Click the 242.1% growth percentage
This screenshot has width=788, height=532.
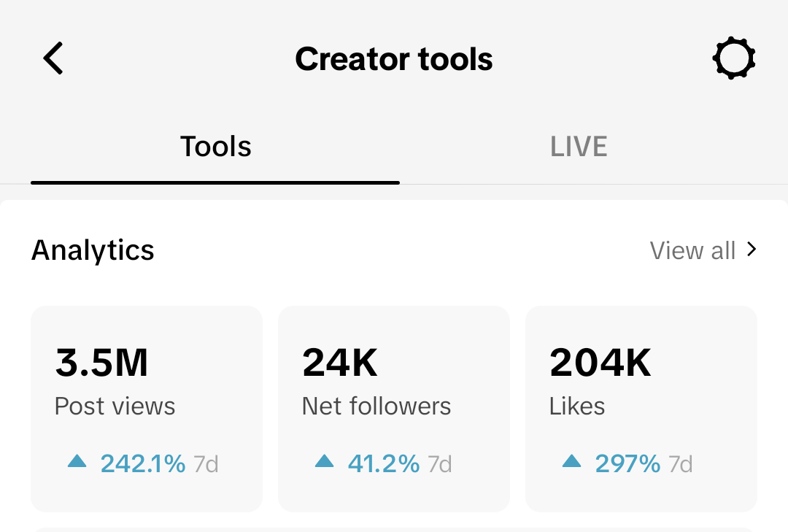(143, 463)
